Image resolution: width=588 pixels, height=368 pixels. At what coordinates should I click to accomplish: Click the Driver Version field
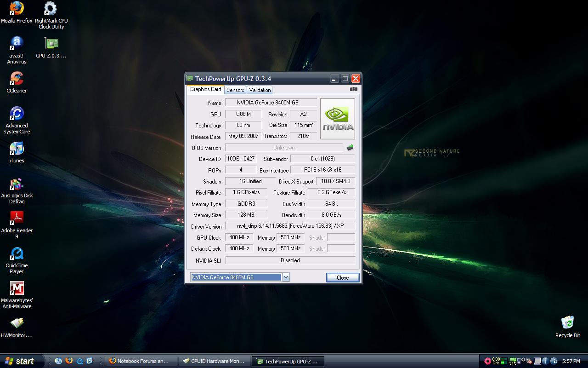[x=290, y=226]
